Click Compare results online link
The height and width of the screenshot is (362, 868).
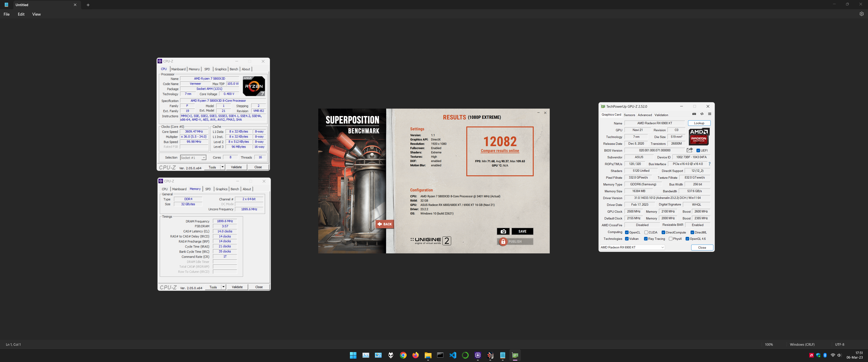[500, 151]
